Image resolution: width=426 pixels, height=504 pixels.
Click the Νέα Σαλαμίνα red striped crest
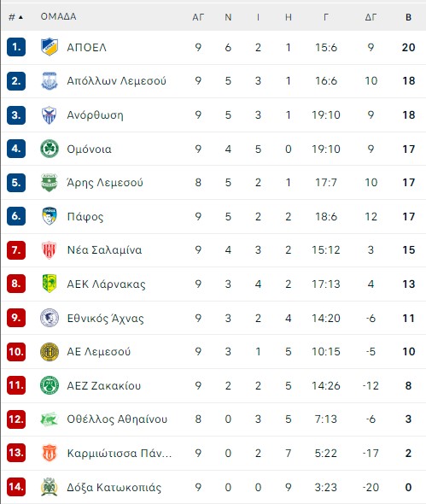[50, 250]
